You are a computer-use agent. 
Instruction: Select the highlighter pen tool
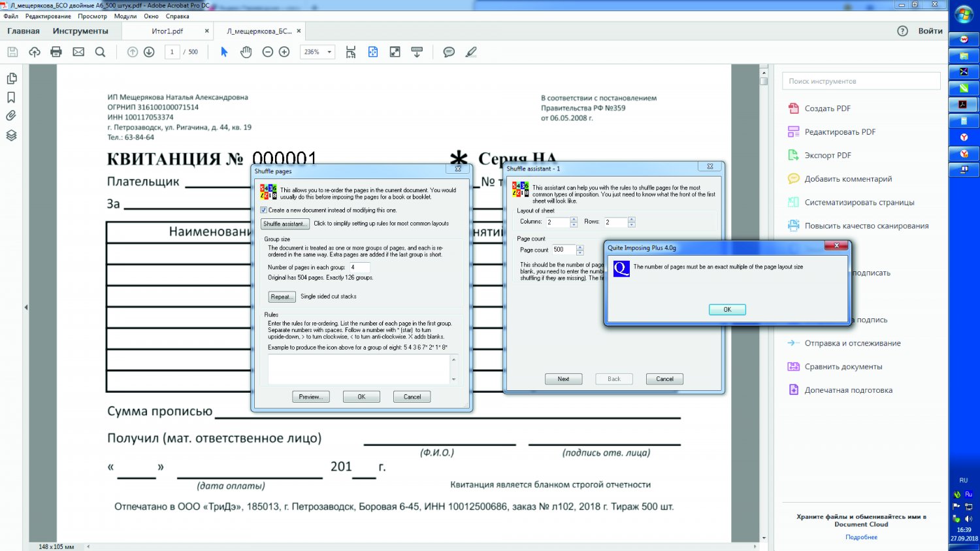471,52
